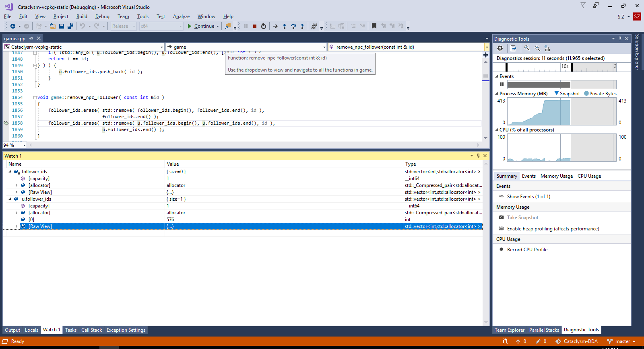Viewport: 644px width, 349px height.
Task: Save all files in toolbar
Action: pyautogui.click(x=70, y=26)
